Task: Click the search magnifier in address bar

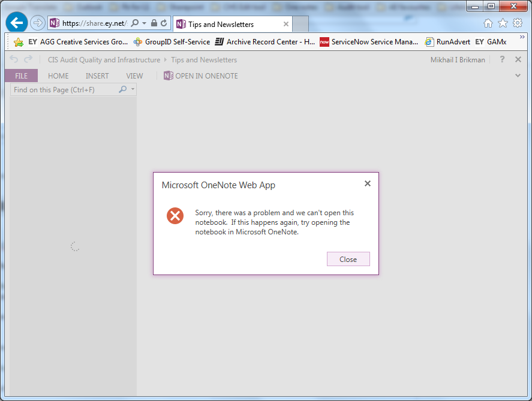Action: (135, 23)
